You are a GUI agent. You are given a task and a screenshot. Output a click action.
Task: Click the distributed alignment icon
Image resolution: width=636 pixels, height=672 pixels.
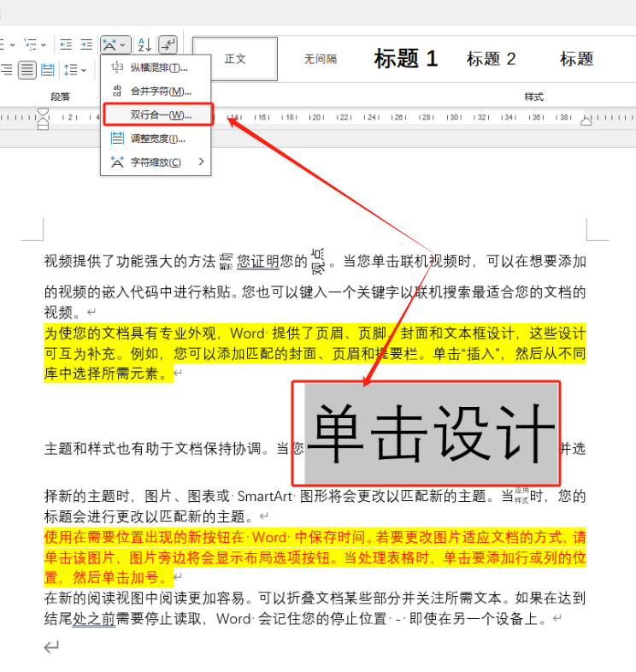[x=48, y=70]
